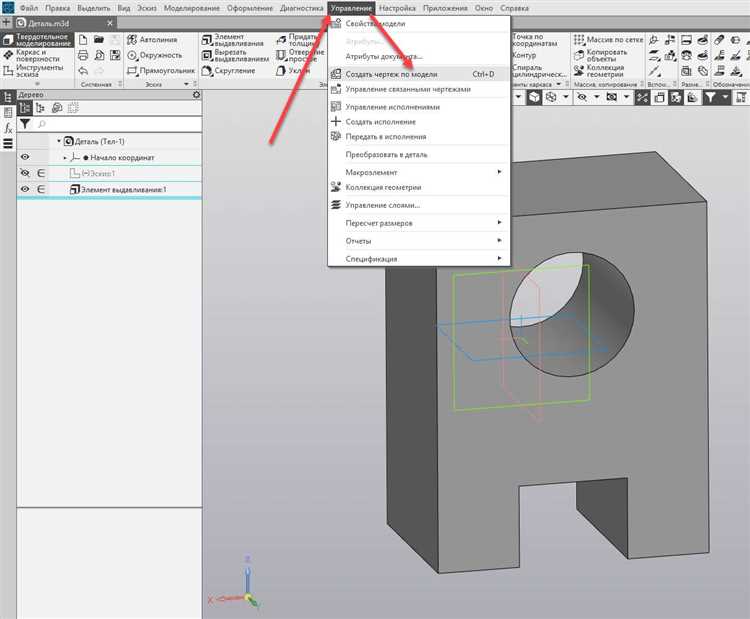
Task: Click the Массив по сетке pattern tool
Action: 608,40
